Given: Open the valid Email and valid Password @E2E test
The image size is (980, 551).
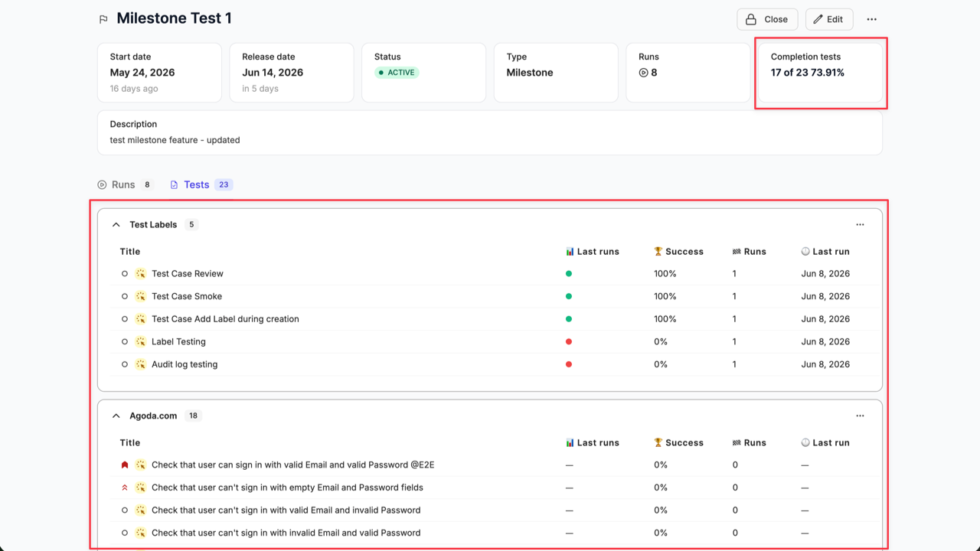Looking at the screenshot, I should click(x=293, y=465).
